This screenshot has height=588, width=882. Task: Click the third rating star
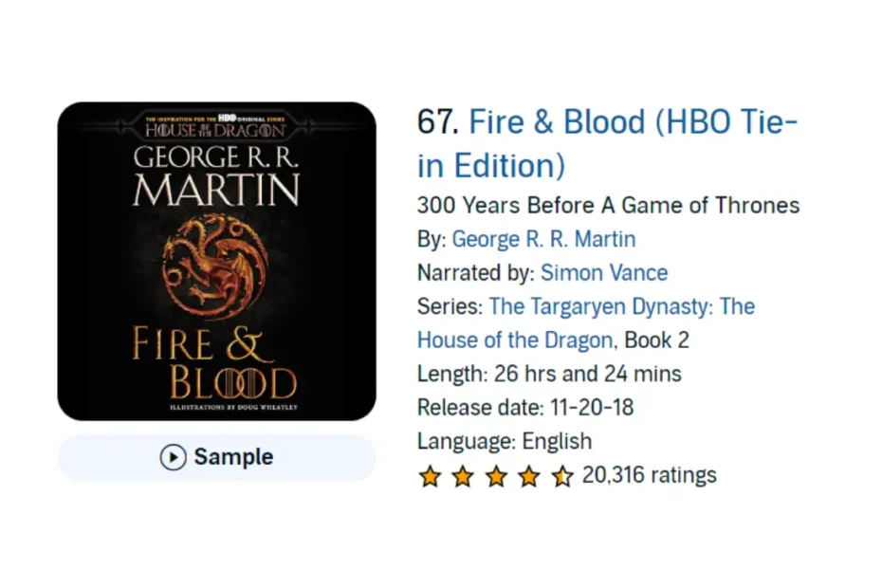(x=495, y=476)
